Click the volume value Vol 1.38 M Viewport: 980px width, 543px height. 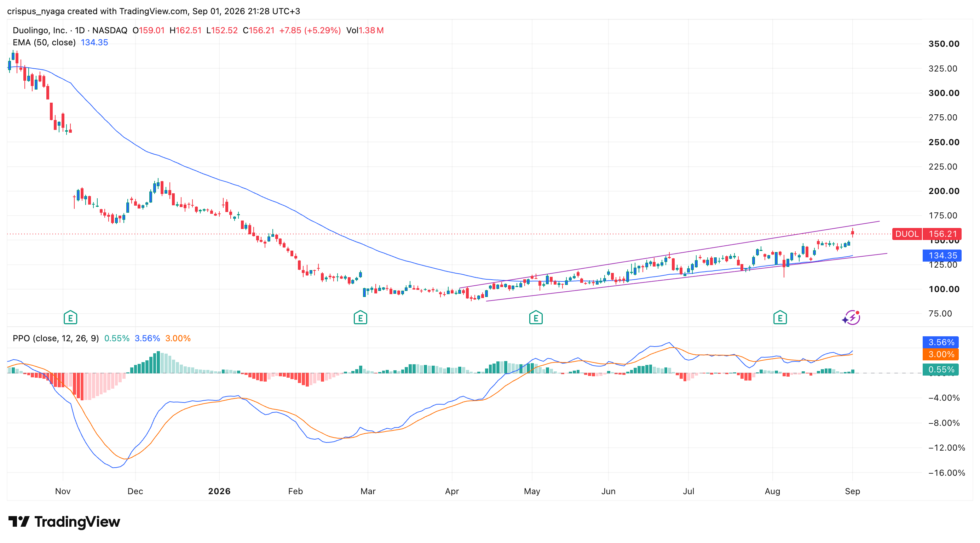365,30
